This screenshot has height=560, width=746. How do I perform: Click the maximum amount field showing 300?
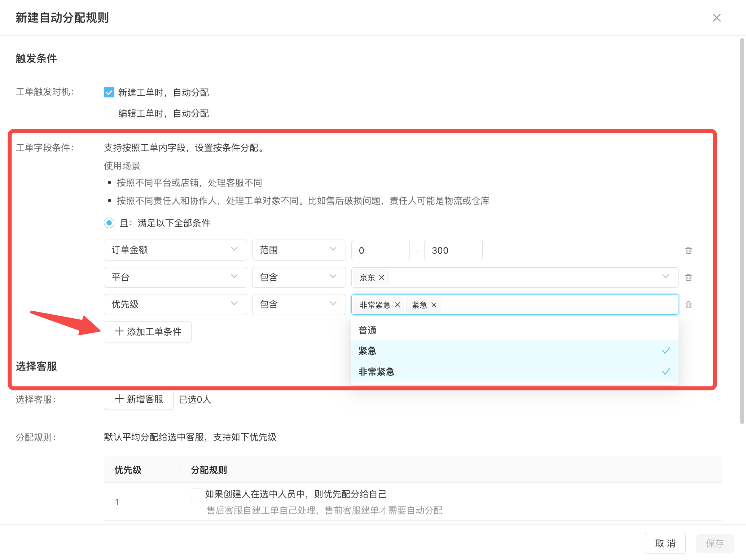point(453,250)
